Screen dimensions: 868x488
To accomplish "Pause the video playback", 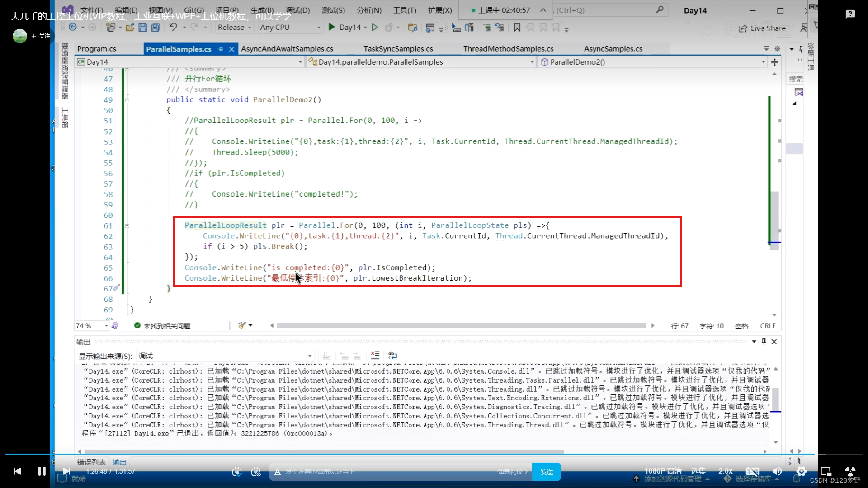I will 42,471.
